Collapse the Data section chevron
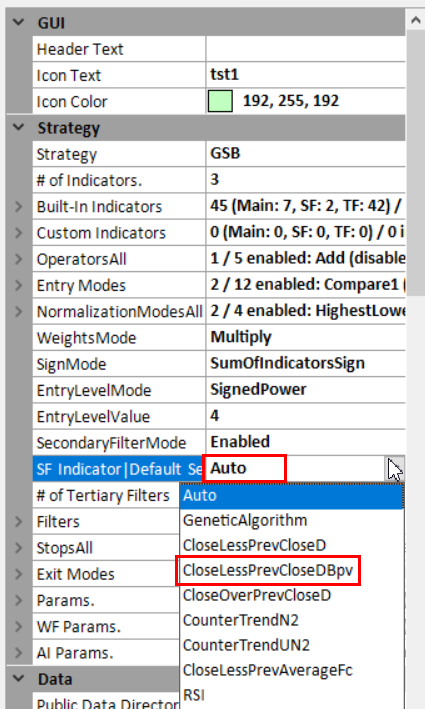This screenshot has height=709, width=425. pos(19,678)
